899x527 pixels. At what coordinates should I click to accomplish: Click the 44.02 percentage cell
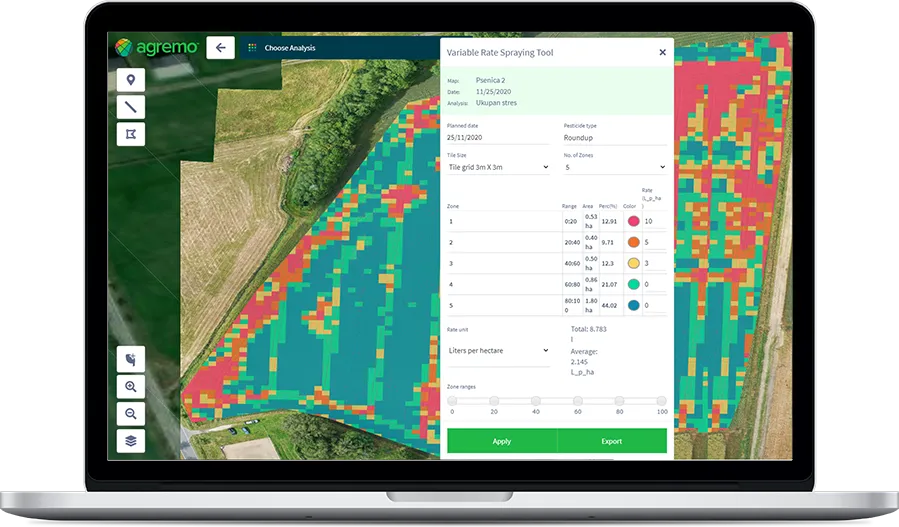tap(609, 306)
